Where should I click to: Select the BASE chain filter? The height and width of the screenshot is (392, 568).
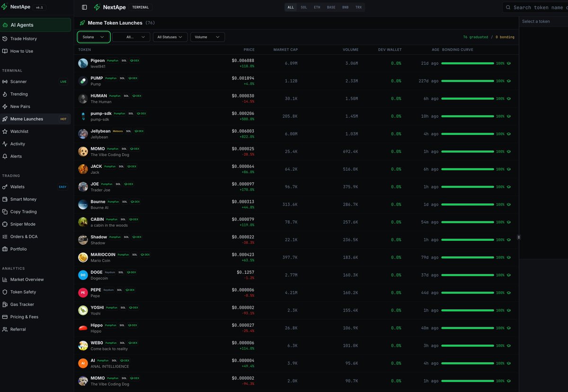click(331, 8)
